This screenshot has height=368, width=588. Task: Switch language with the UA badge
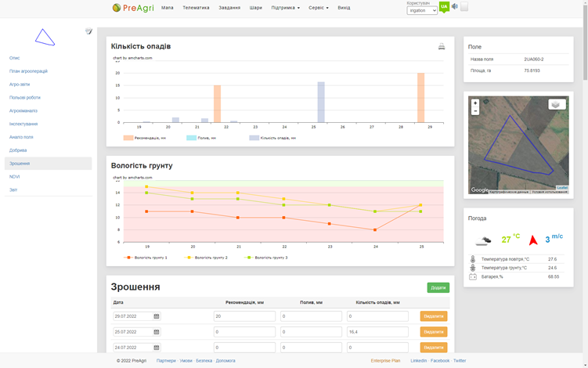pyautogui.click(x=444, y=7)
